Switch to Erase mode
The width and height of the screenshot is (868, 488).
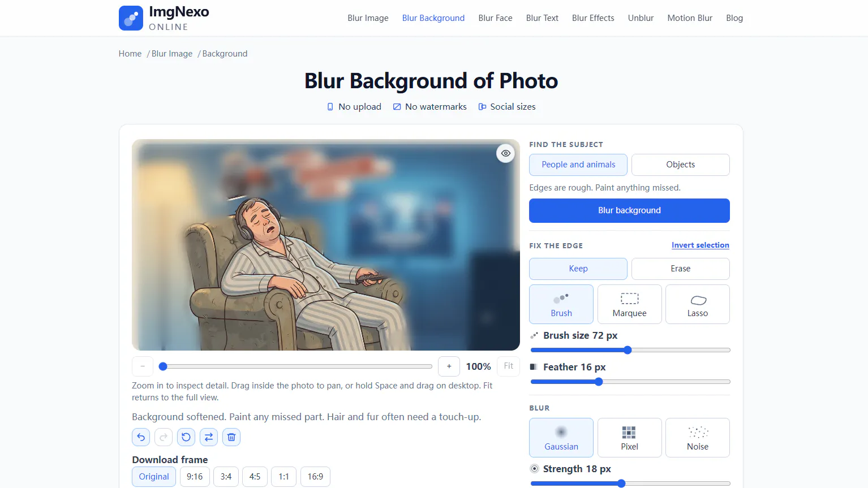(x=681, y=269)
